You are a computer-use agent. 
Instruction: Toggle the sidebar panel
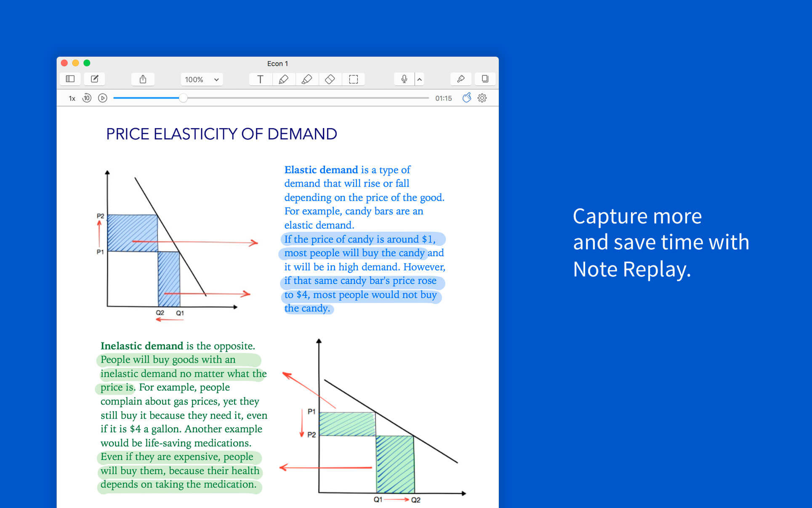69,78
